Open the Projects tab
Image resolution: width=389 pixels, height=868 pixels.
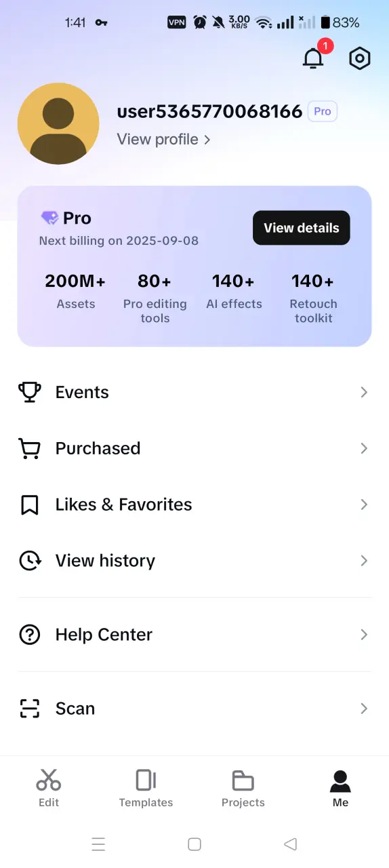pyautogui.click(x=243, y=788)
